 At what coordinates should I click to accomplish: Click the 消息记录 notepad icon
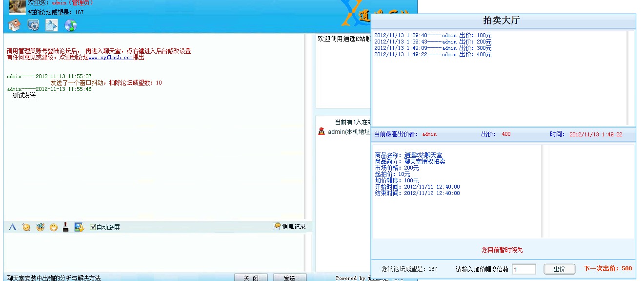coord(277,226)
